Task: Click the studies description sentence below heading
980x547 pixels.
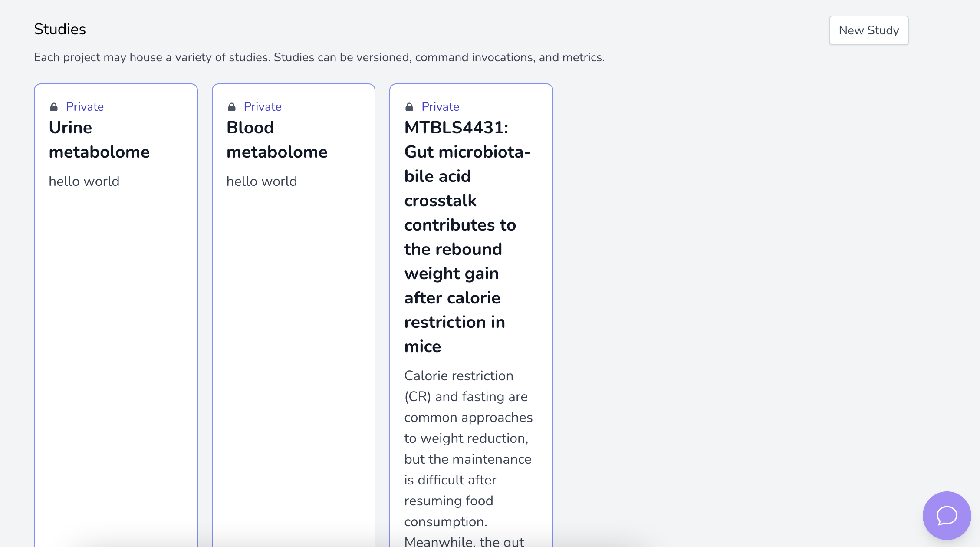Action: pyautogui.click(x=319, y=57)
